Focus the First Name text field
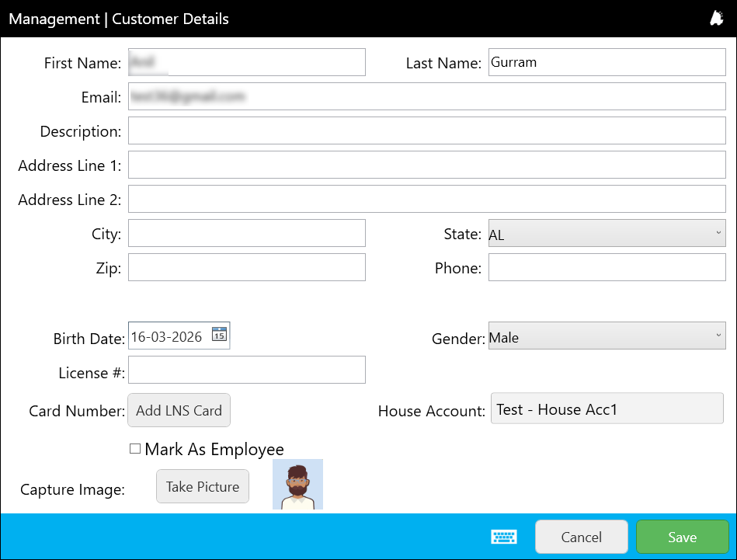This screenshot has width=737, height=560. pyautogui.click(x=246, y=62)
